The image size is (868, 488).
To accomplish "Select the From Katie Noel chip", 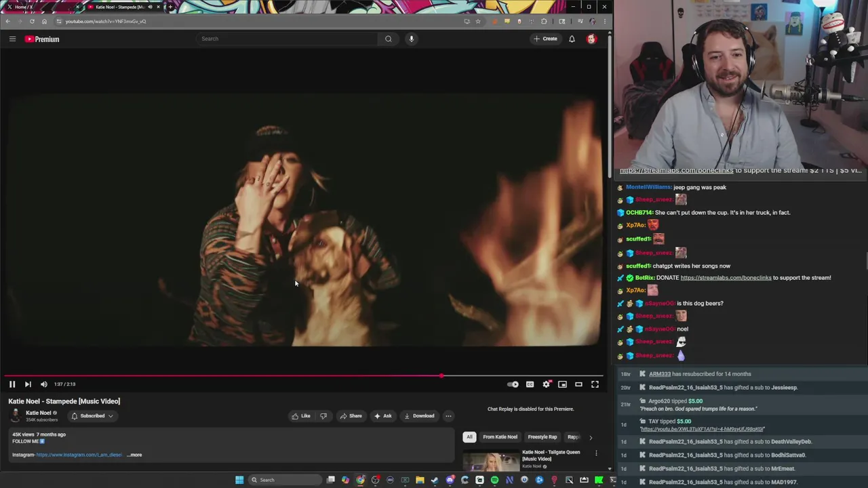I will (x=500, y=437).
